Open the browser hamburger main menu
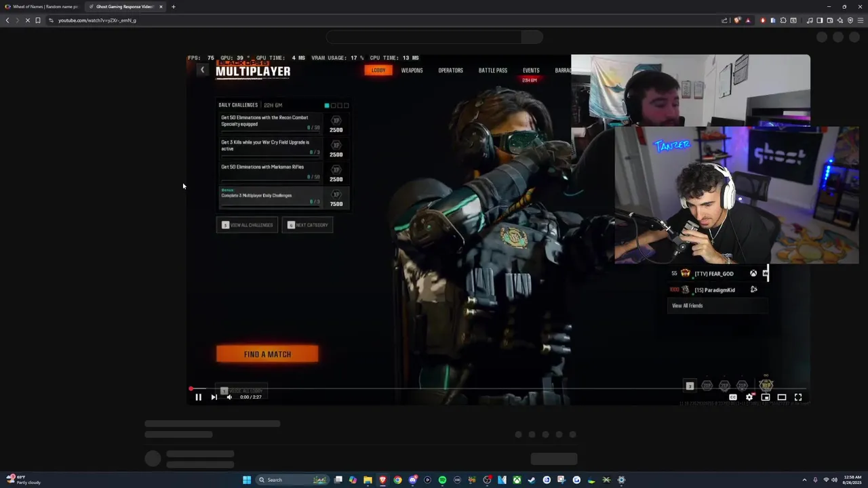Screen dimensions: 868x488 [861, 20]
